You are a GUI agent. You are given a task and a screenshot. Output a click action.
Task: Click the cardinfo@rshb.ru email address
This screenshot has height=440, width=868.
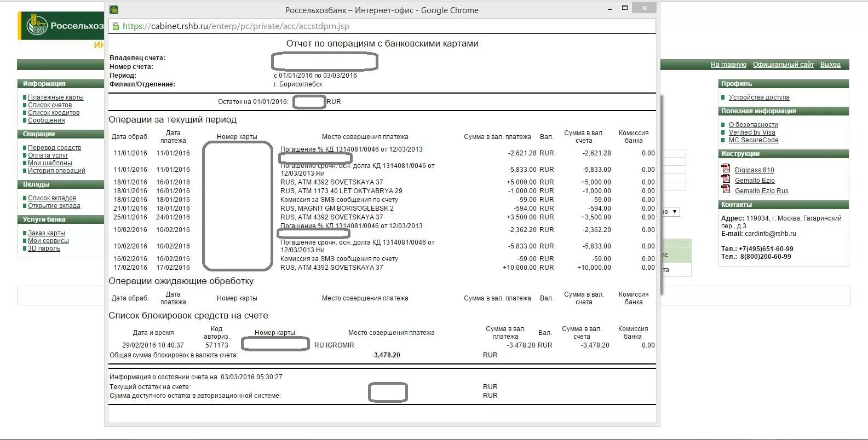click(x=770, y=234)
